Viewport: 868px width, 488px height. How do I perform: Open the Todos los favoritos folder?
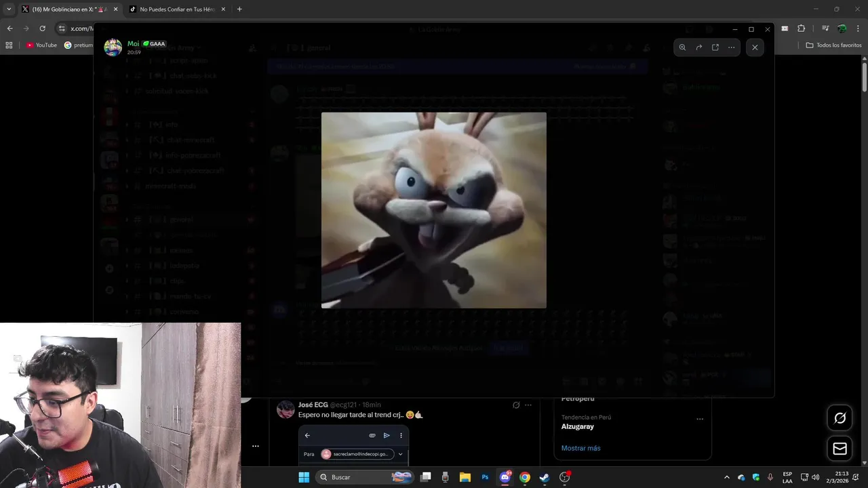[834, 45]
